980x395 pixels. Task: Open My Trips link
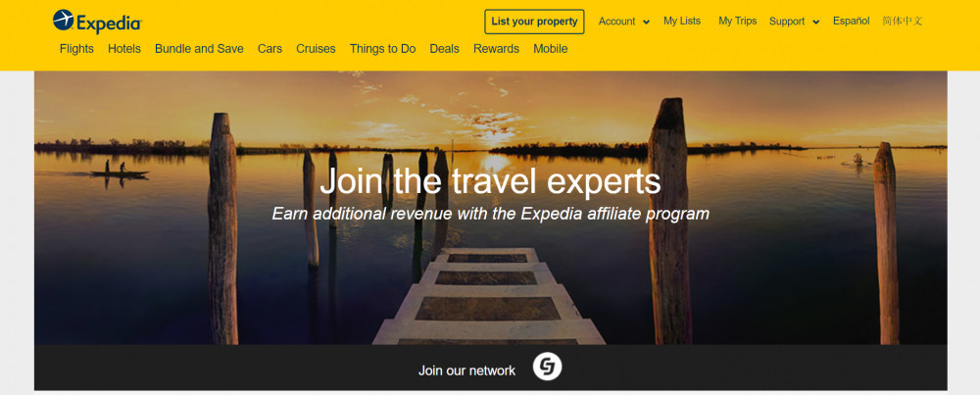point(738,22)
